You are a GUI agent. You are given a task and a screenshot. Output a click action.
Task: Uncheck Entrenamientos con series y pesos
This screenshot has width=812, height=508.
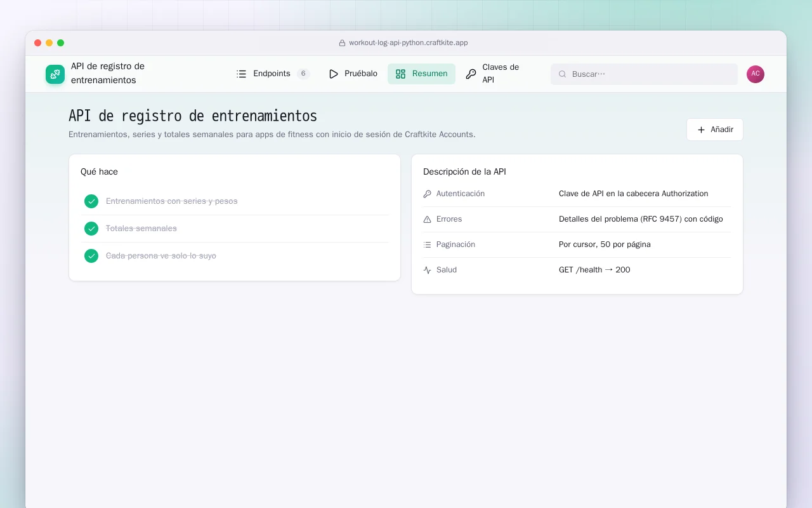click(x=91, y=201)
